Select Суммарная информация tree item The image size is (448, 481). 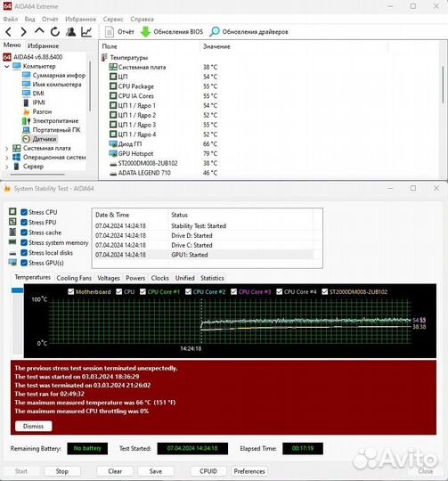coord(54,75)
